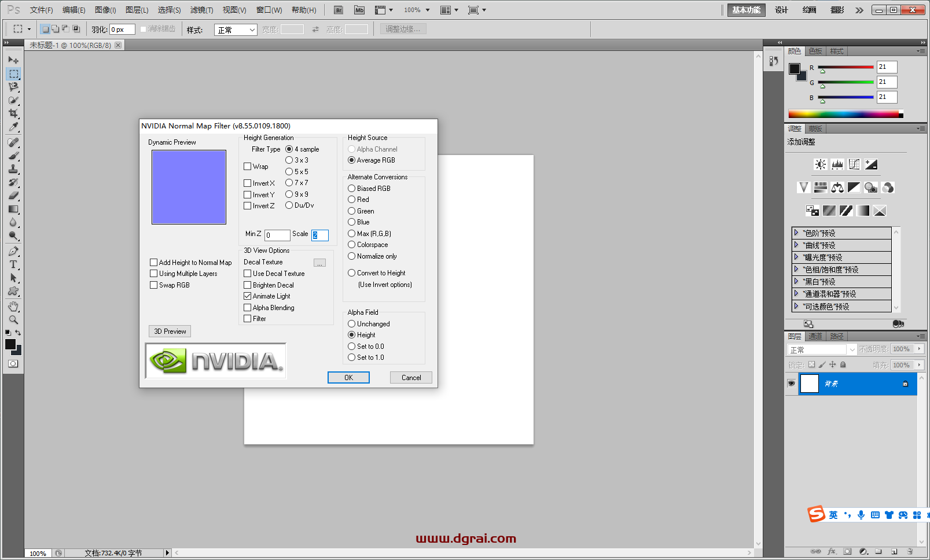Select the Spot Healing Brush tool
This screenshot has height=560, width=930.
(13, 142)
